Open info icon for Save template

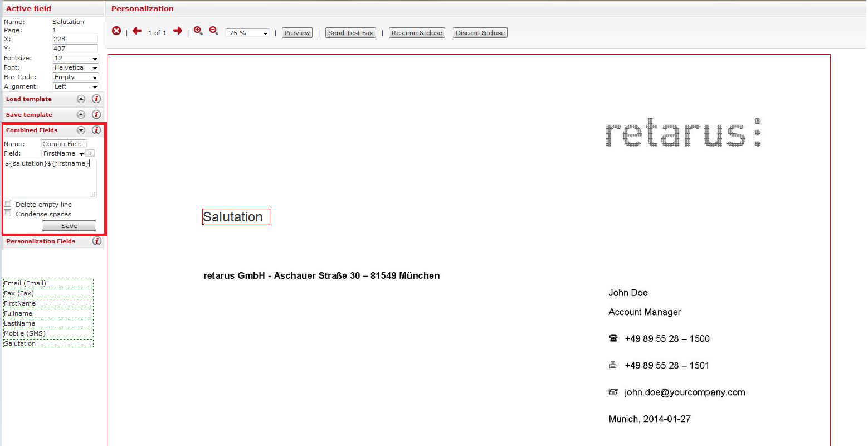pos(96,115)
